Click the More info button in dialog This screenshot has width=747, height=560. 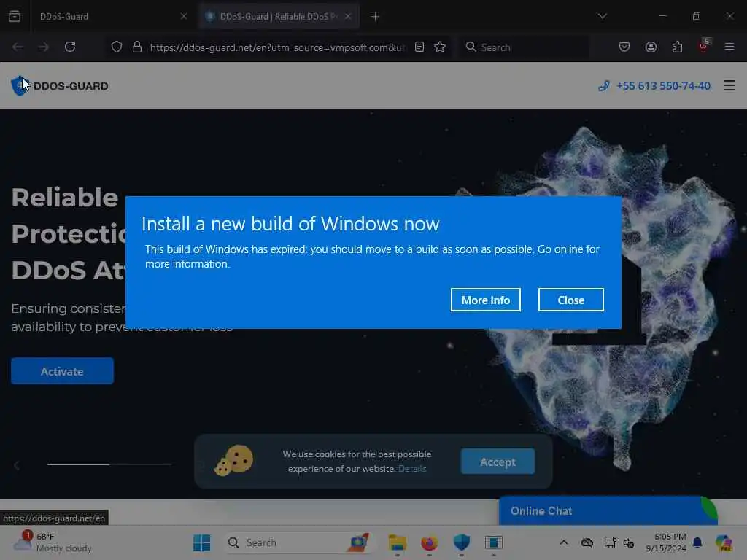coord(485,300)
